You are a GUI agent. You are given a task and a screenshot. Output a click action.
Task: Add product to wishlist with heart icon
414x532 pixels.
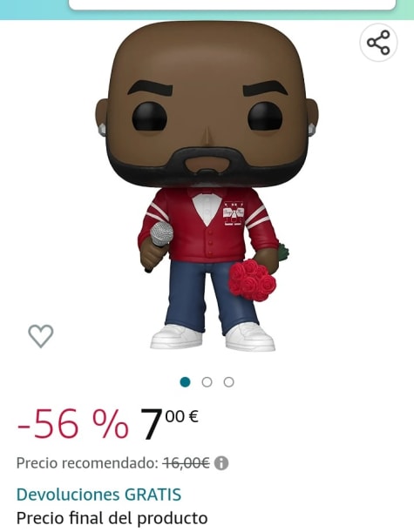(41, 336)
